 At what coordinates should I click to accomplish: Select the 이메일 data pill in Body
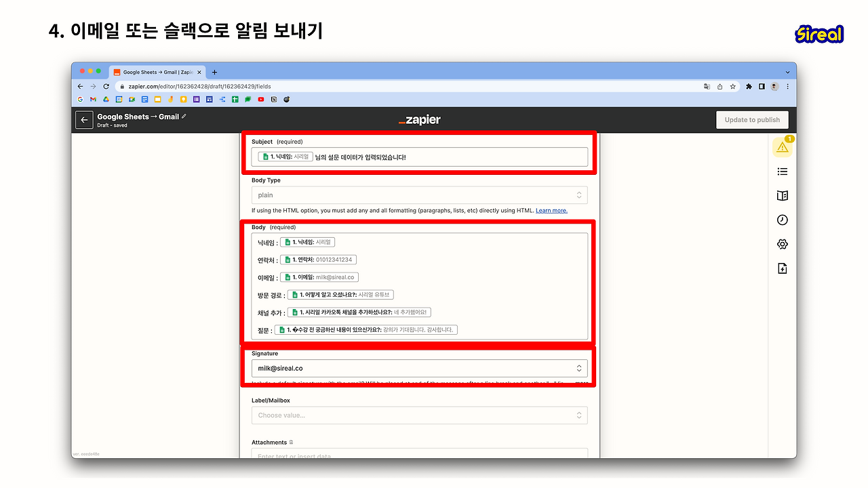(319, 277)
